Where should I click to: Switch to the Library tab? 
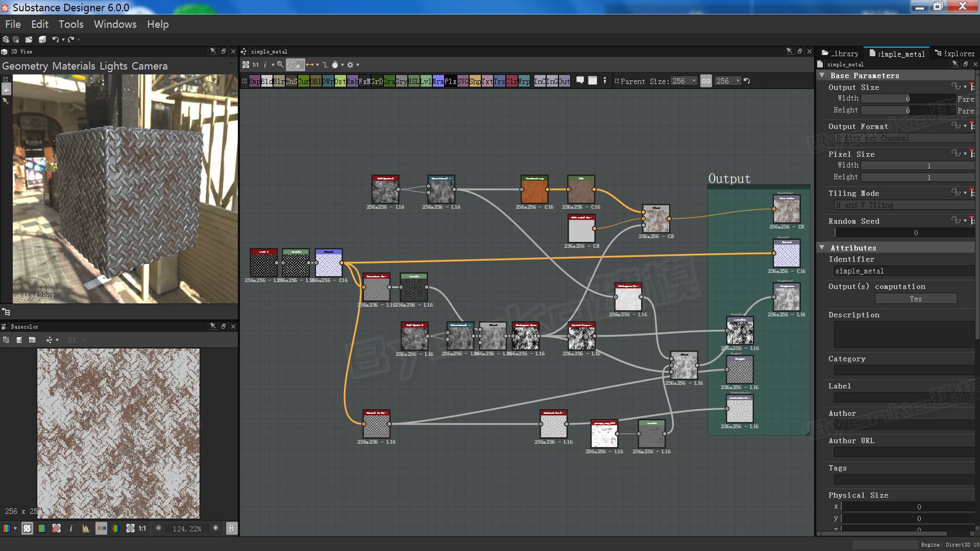point(840,54)
